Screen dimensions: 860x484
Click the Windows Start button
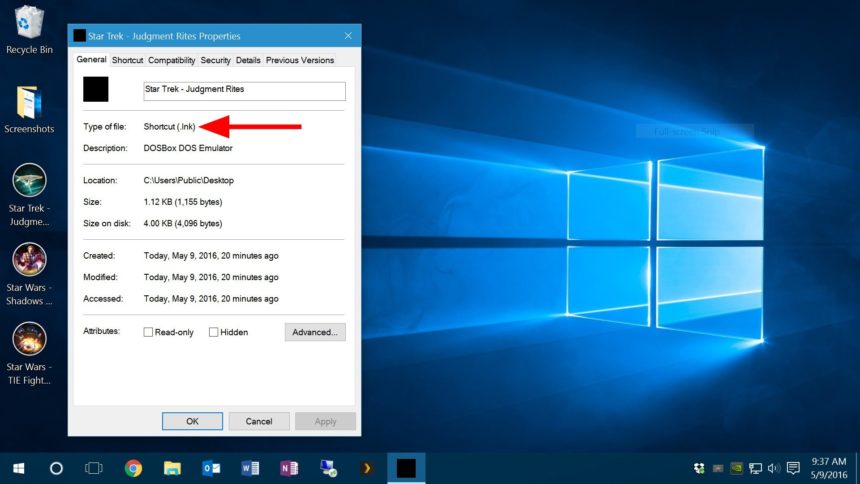[18, 468]
